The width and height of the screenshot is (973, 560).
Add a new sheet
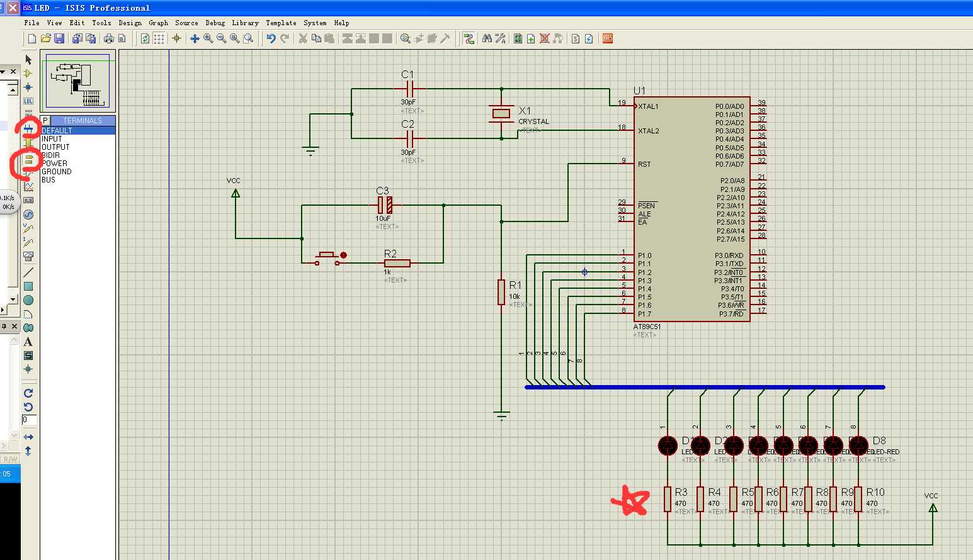[531, 38]
